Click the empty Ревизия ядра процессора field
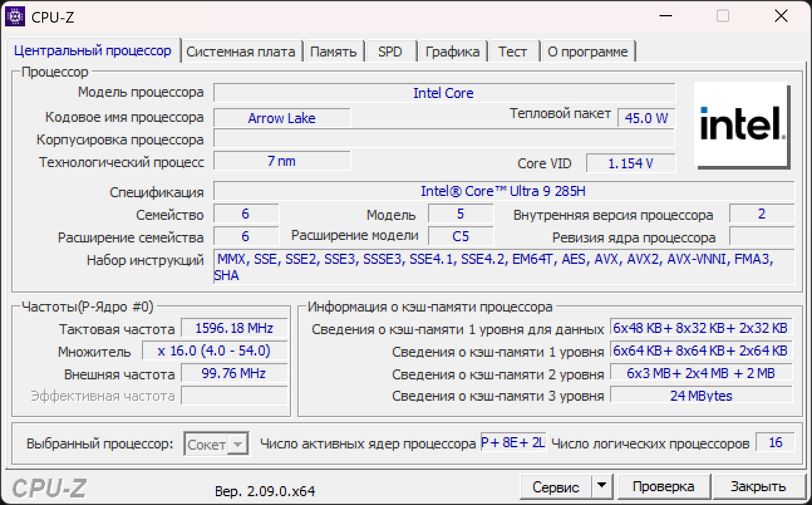 coord(762,236)
